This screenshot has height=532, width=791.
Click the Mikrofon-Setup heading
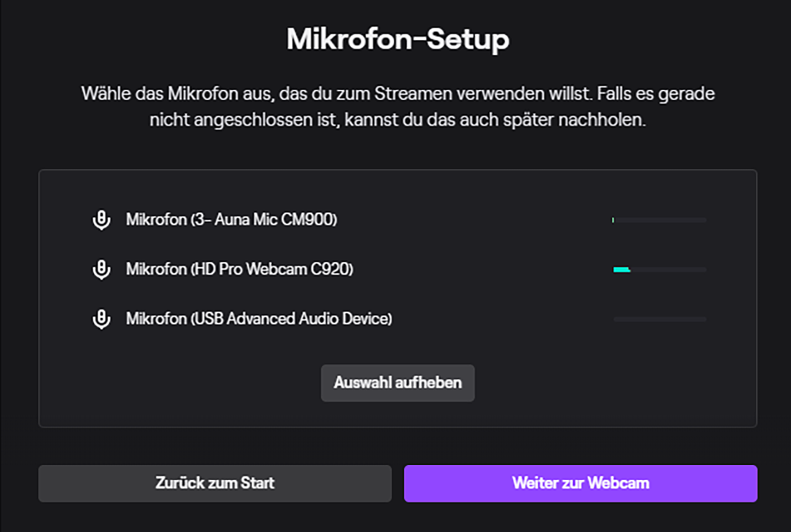pos(397,40)
